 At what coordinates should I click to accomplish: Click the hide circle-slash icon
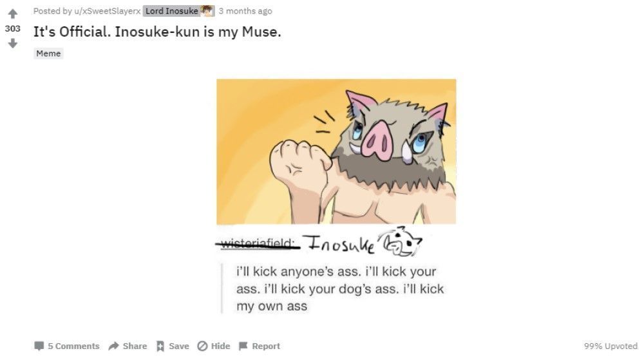(202, 346)
